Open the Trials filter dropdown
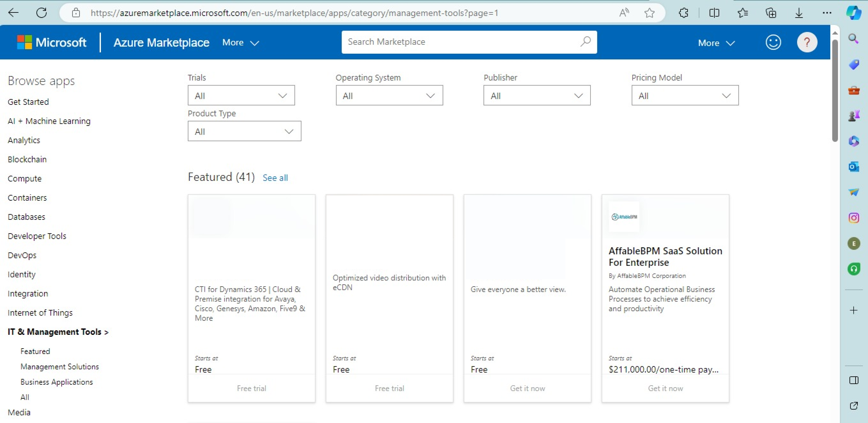868x423 pixels. pos(241,95)
